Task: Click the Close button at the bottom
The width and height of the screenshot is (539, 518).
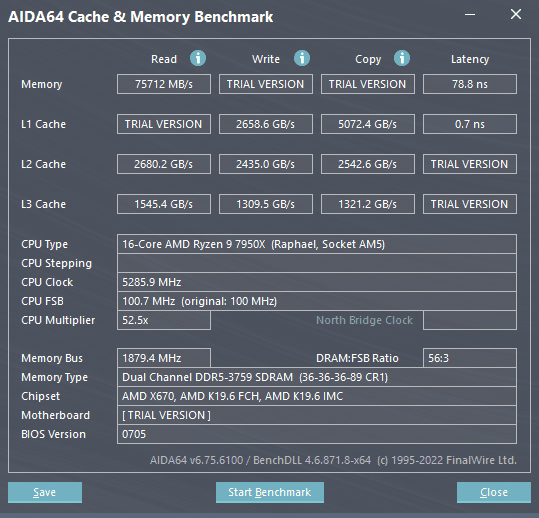Action: pyautogui.click(x=494, y=492)
